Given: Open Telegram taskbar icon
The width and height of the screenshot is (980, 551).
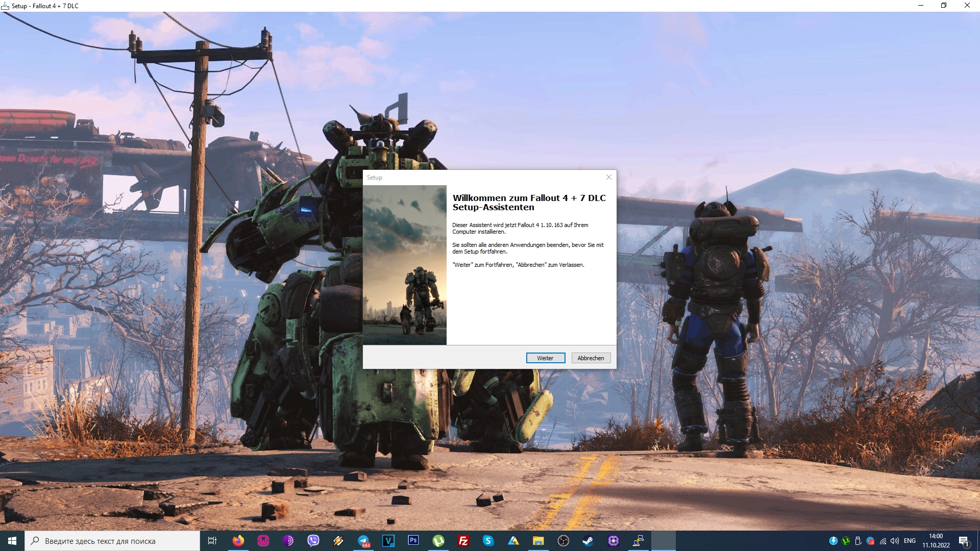Looking at the screenshot, I should 363,541.
